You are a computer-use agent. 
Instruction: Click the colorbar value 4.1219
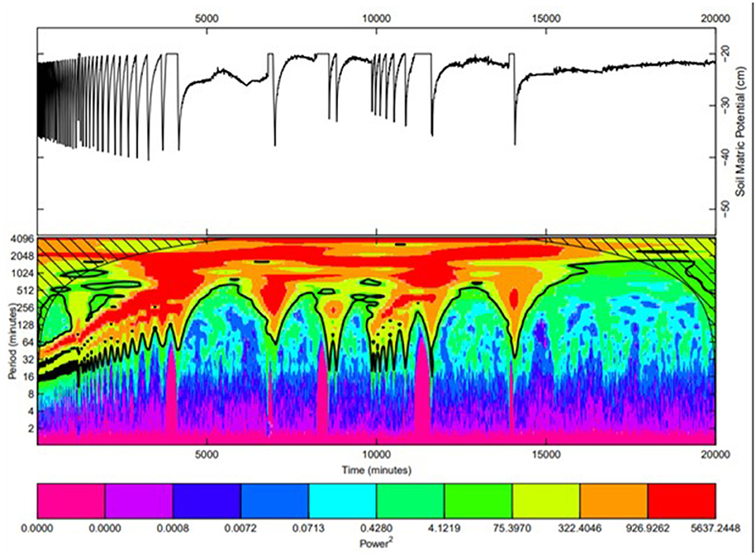(x=444, y=528)
